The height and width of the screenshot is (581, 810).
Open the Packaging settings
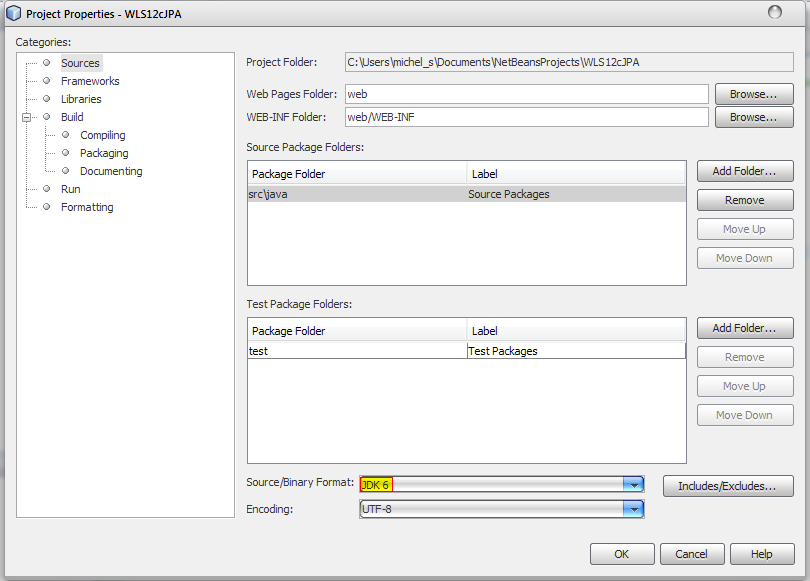coord(104,153)
